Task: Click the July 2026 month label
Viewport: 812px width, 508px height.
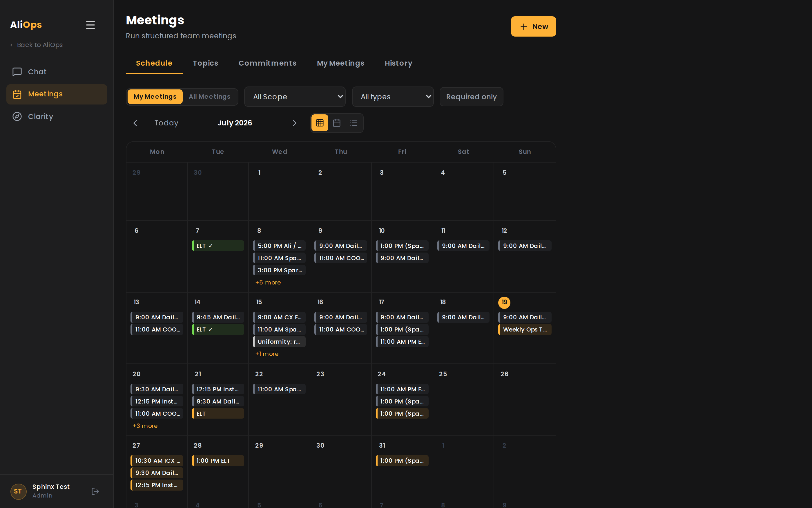Action: (x=235, y=123)
